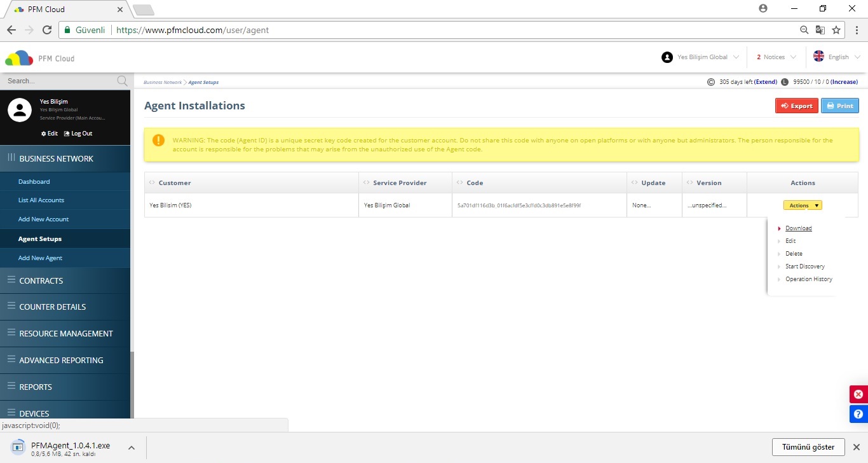Open the English language dropdown
868x463 pixels.
coord(837,57)
